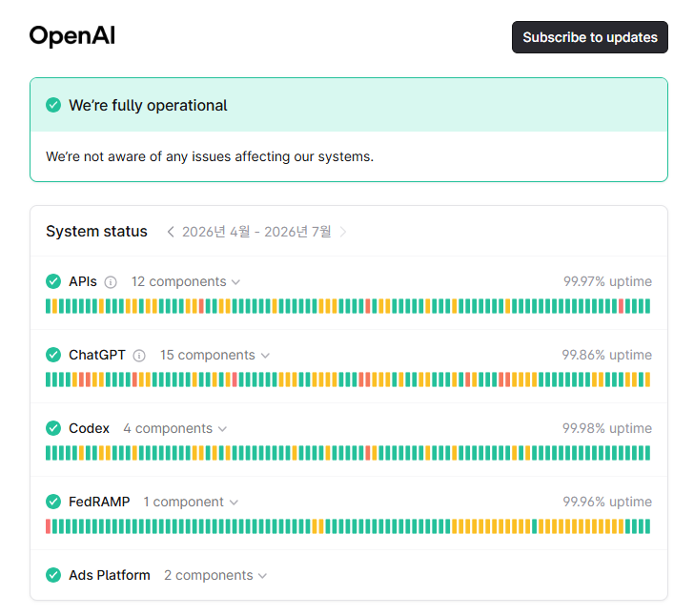Go to next date range in System status
This screenshot has width=694, height=616.
click(342, 232)
